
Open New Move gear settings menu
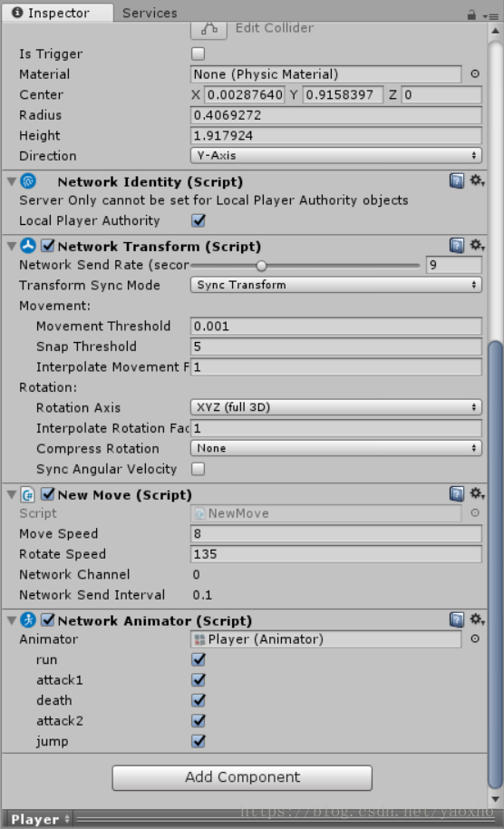(477, 493)
